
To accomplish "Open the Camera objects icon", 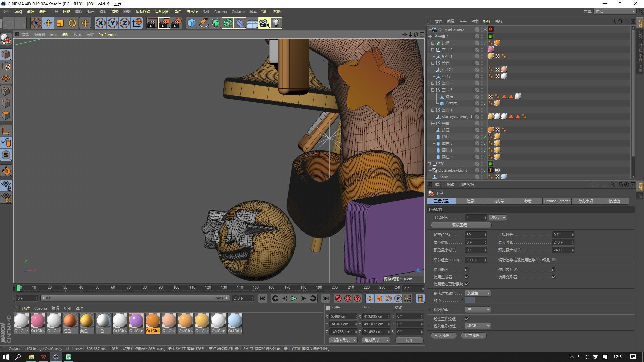I will pyautogui.click(x=264, y=23).
